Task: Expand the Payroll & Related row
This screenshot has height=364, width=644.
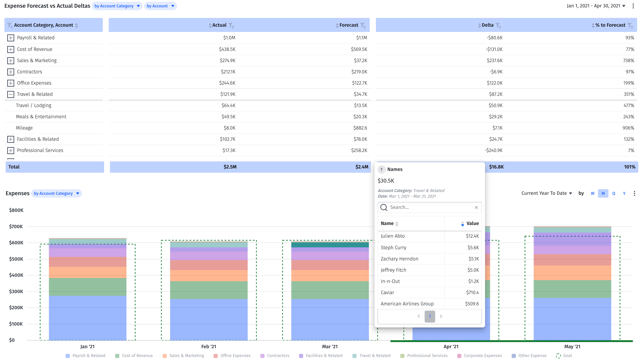Action: 11,38
